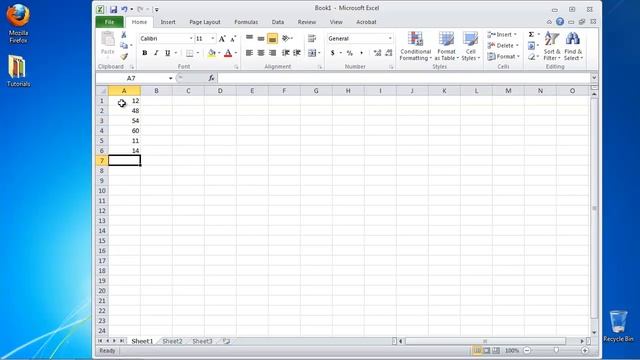Toggle Align Text Right
The image size is (640, 360).
(272, 53)
